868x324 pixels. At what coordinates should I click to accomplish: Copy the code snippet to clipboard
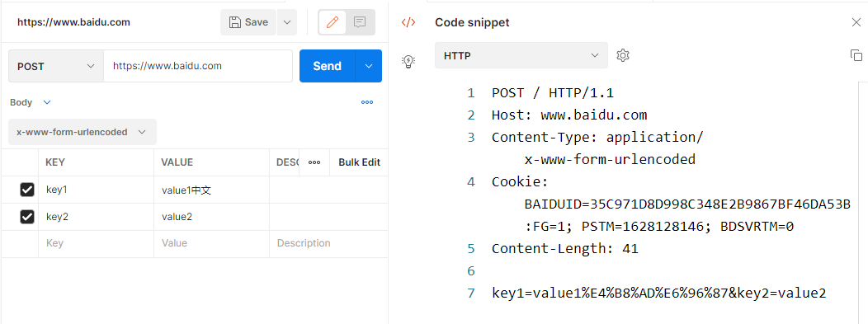coord(856,55)
